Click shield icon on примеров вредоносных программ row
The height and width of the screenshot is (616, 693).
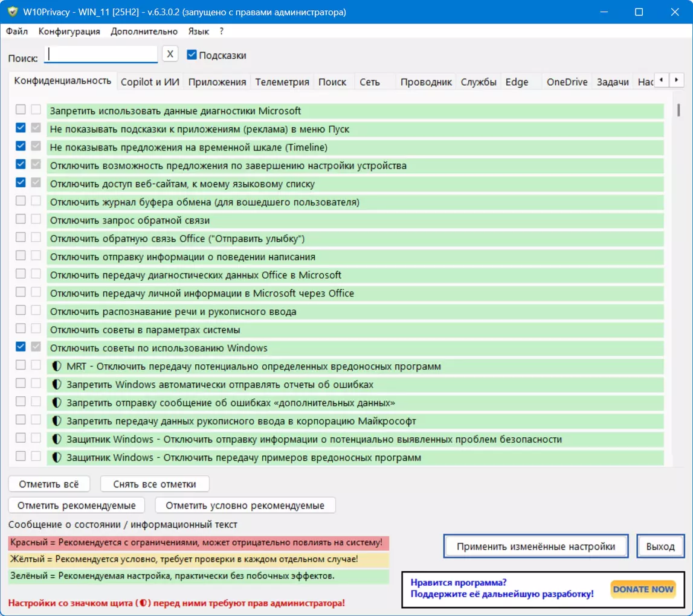tap(57, 457)
